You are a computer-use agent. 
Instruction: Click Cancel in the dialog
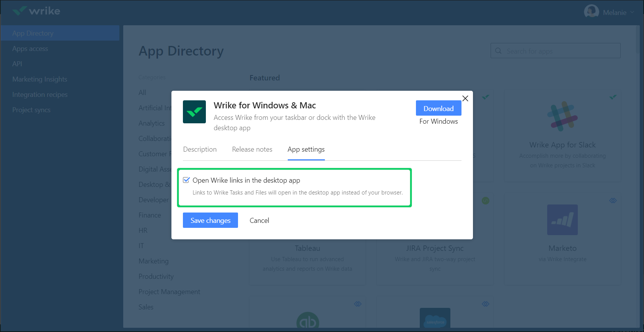point(259,221)
